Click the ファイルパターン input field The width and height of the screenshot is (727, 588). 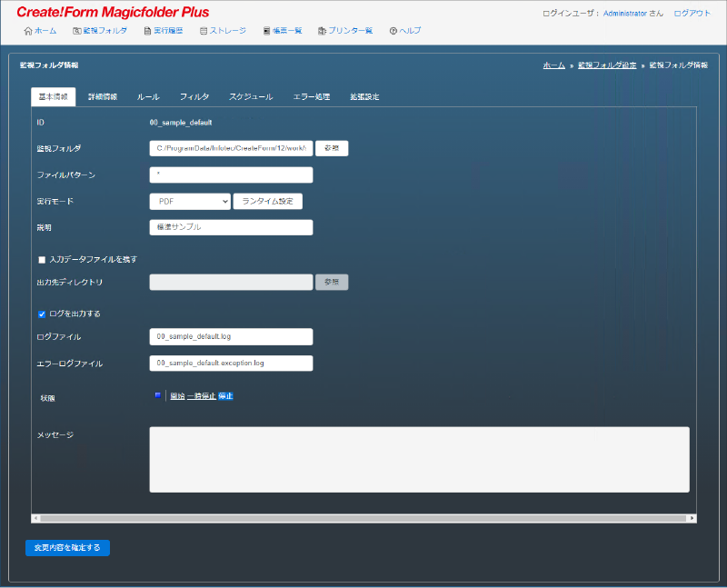point(231,174)
